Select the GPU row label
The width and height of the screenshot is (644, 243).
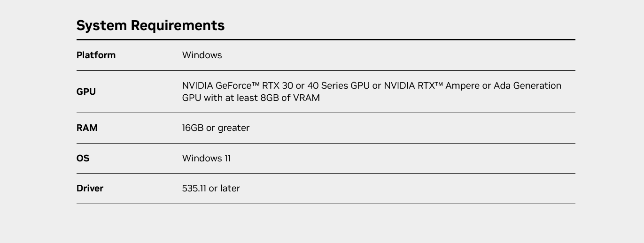coord(86,92)
